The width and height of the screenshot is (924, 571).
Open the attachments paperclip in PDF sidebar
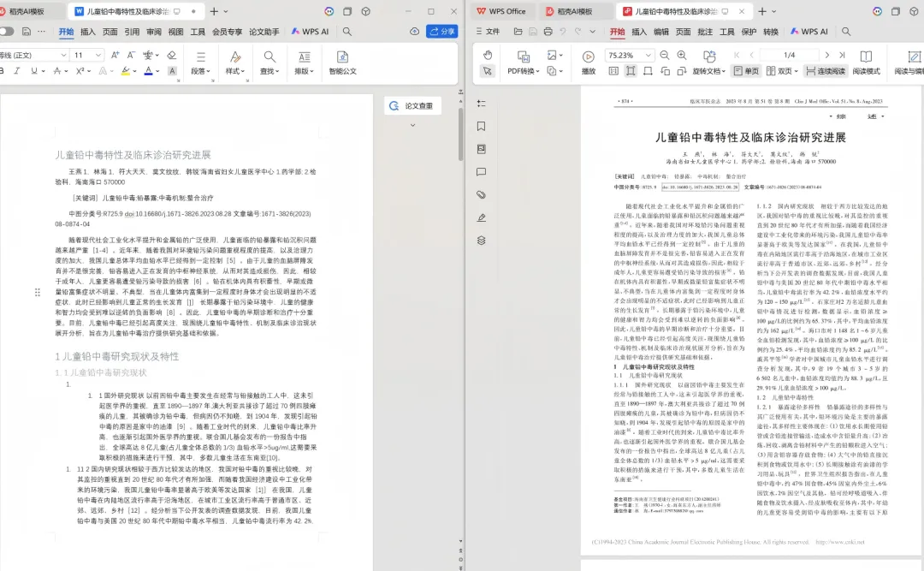(x=482, y=194)
